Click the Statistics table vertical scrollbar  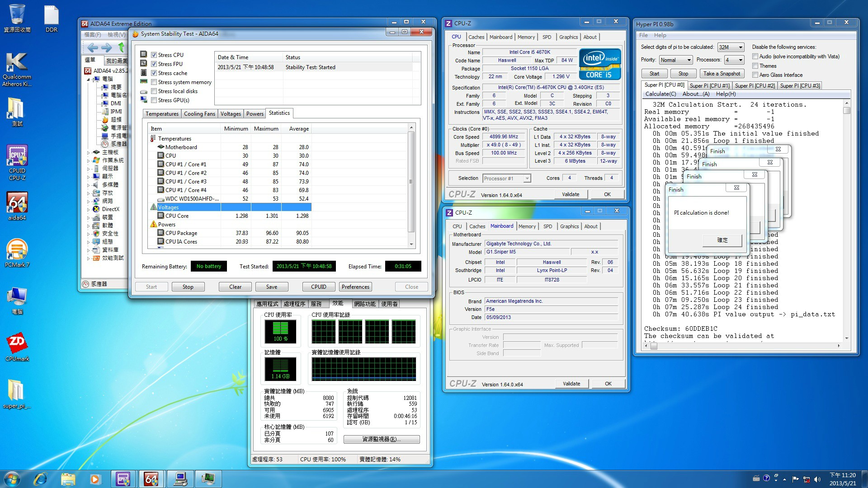pyautogui.click(x=411, y=185)
